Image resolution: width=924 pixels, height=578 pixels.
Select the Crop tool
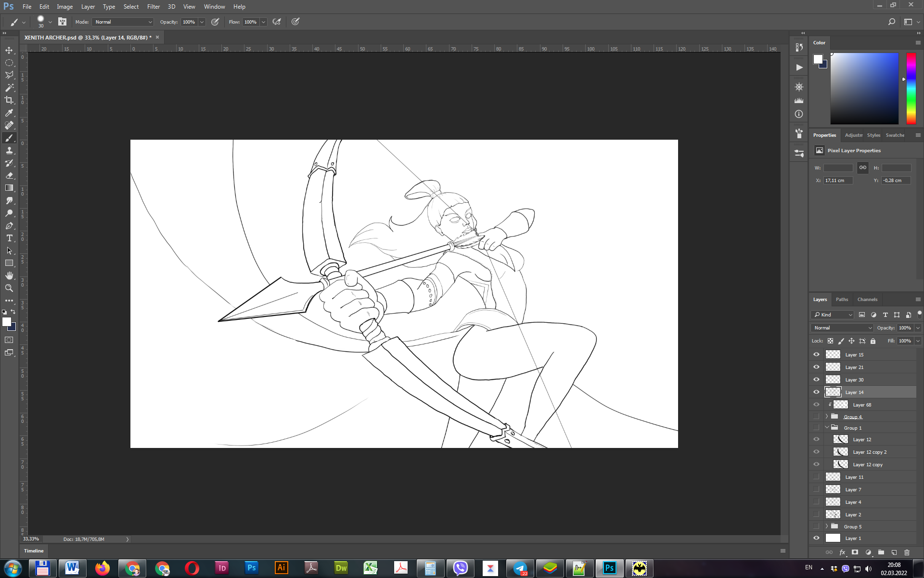[9, 100]
